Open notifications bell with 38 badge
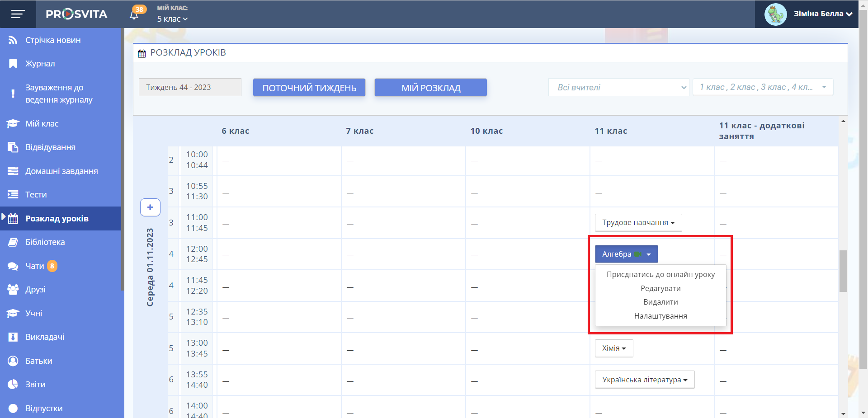 pos(134,14)
